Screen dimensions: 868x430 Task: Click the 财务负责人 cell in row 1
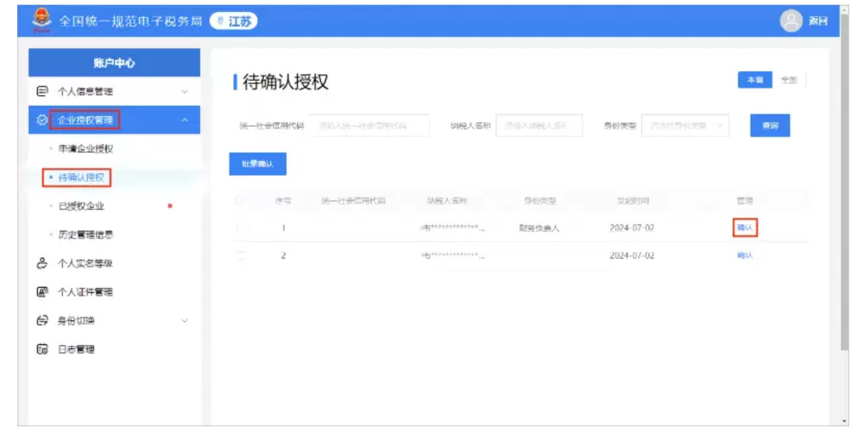coord(539,228)
